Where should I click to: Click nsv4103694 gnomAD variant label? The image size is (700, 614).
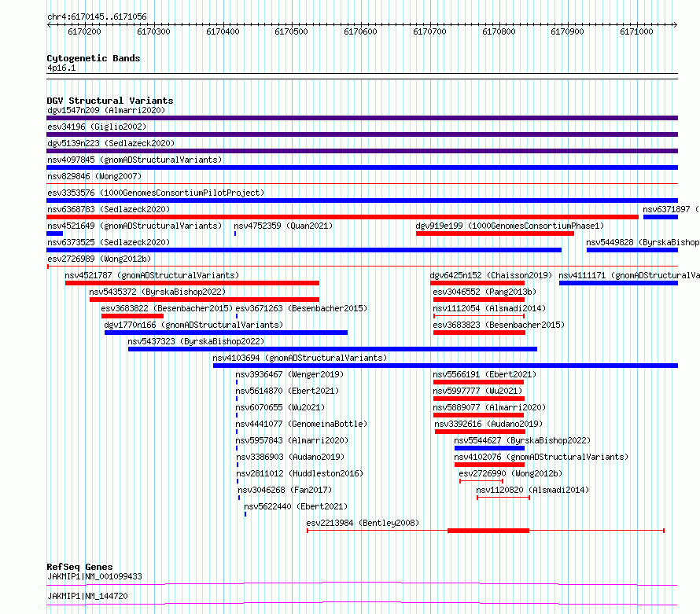(x=300, y=358)
